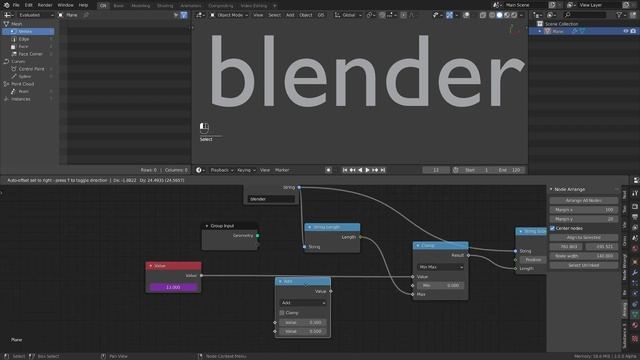Screen dimensions: 640x360
Task: Click the purple Value node number field
Action: click(x=173, y=287)
